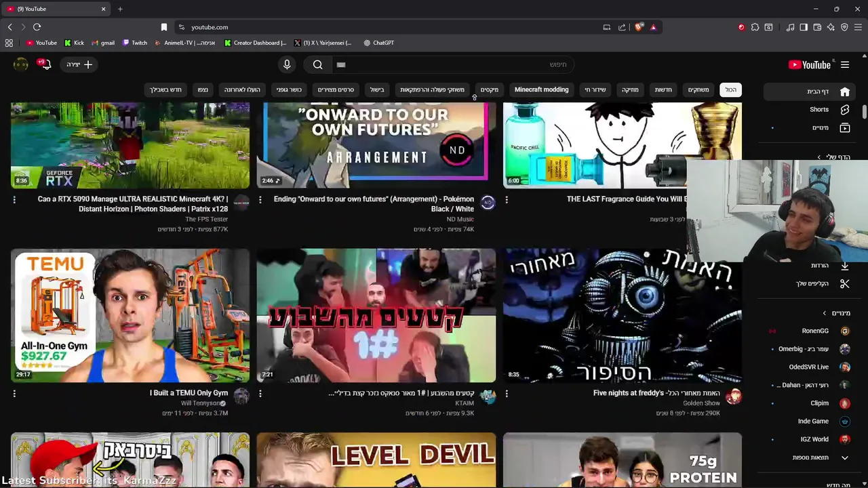The height and width of the screenshot is (488, 868).
Task: Play the TEMU All-In-One Gym thumbnail
Action: click(130, 315)
